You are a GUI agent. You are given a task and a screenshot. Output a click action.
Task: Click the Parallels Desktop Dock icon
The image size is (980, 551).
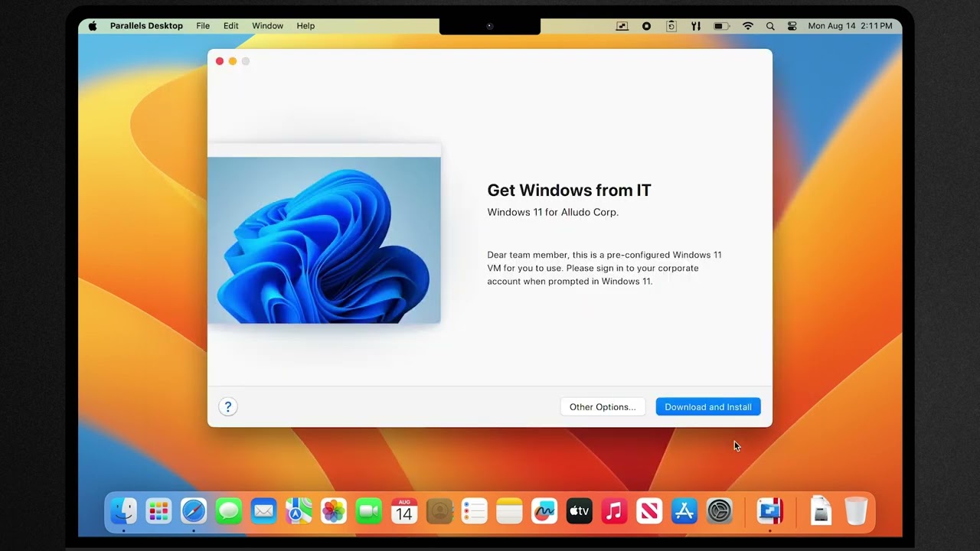[x=770, y=510]
